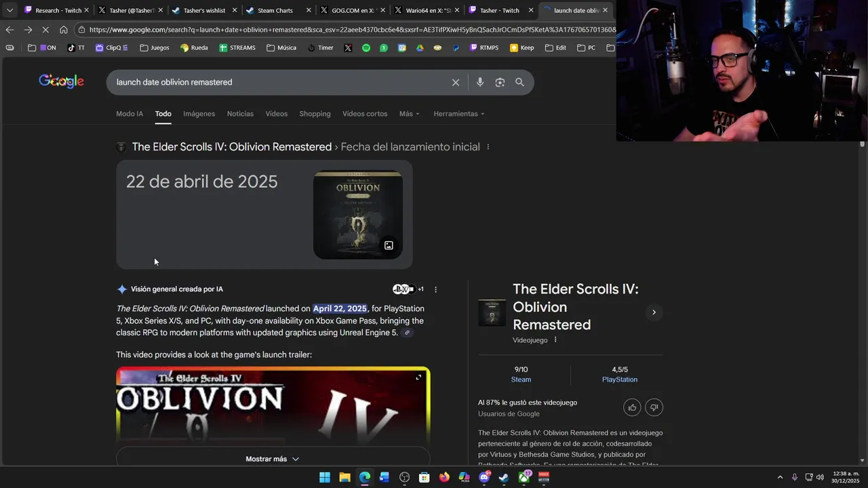
Task: Open the ClipQ bookmark
Action: 111,47
